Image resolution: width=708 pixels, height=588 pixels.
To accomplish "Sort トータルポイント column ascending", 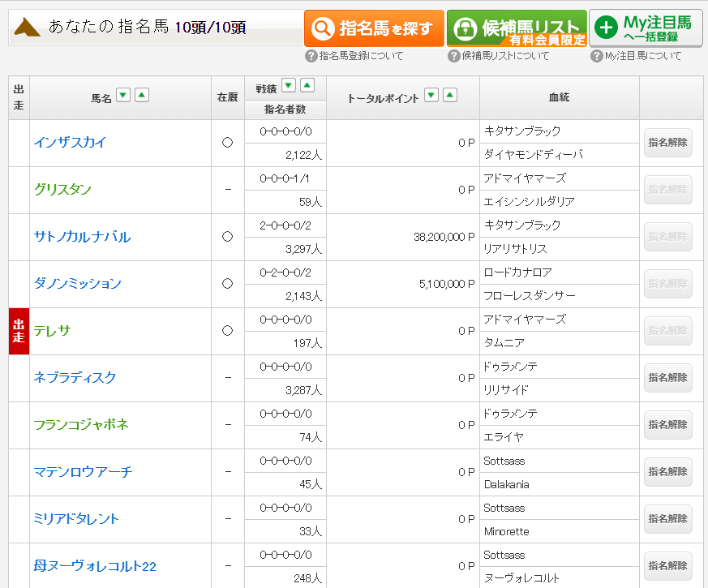I will pos(450,96).
